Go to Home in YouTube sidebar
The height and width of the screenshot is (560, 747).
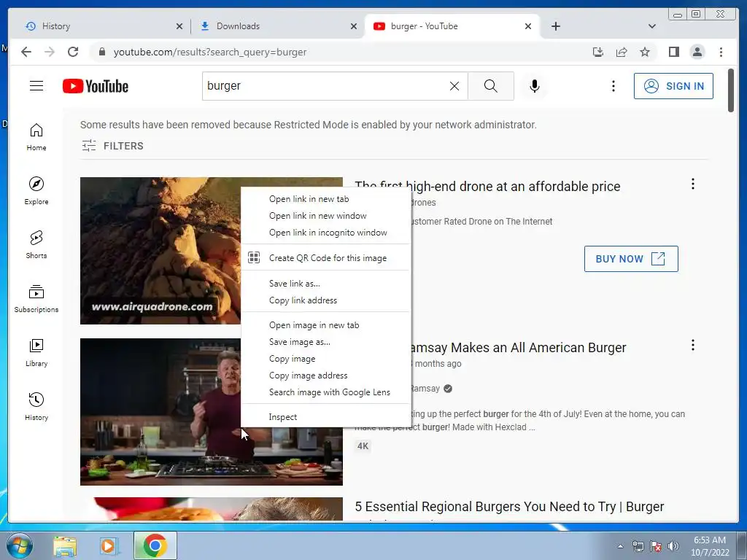pyautogui.click(x=36, y=137)
